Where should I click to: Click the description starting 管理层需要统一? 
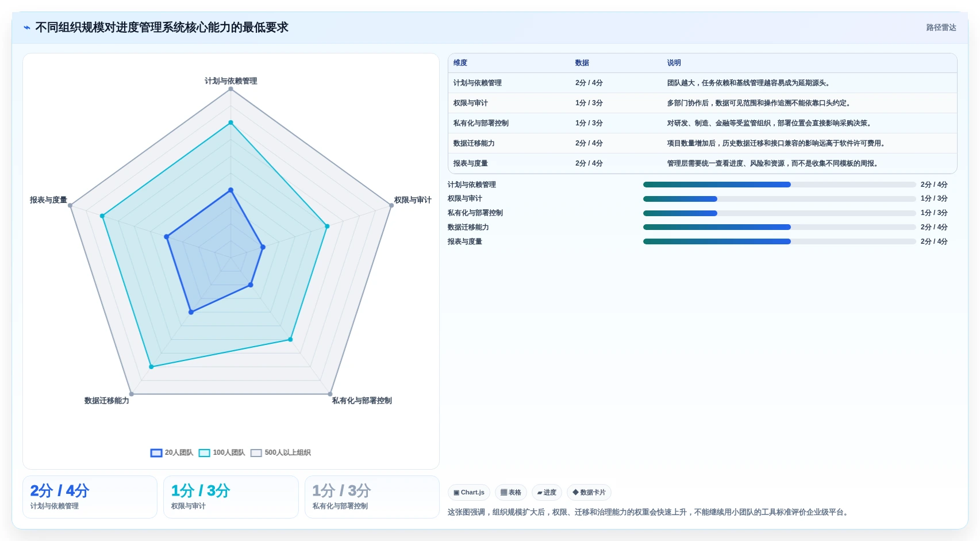(x=774, y=164)
